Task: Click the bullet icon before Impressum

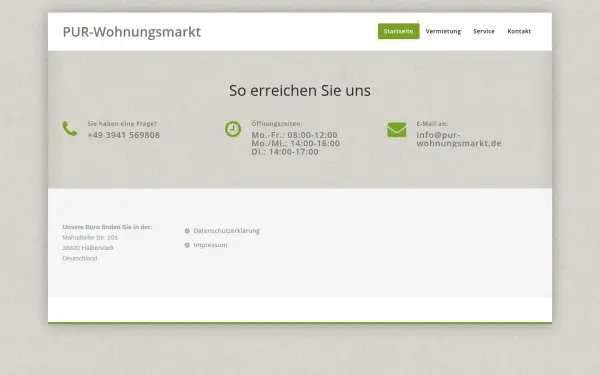Action: point(187,245)
